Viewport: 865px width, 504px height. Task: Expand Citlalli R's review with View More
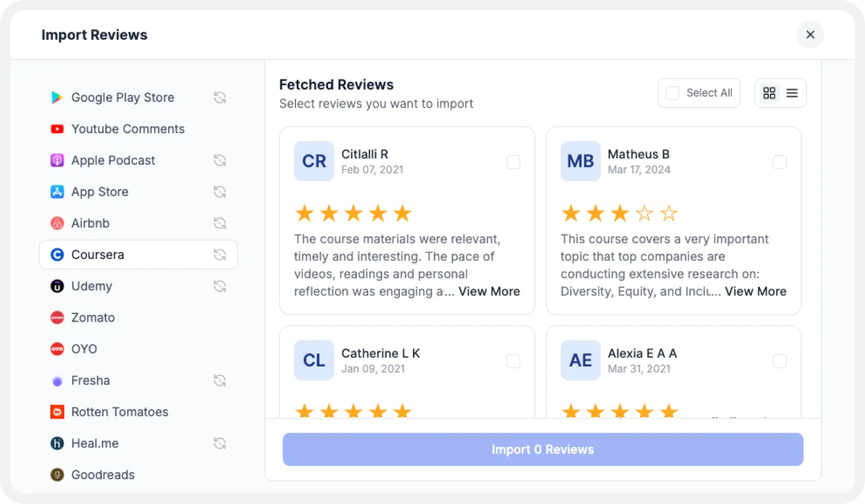[488, 292]
